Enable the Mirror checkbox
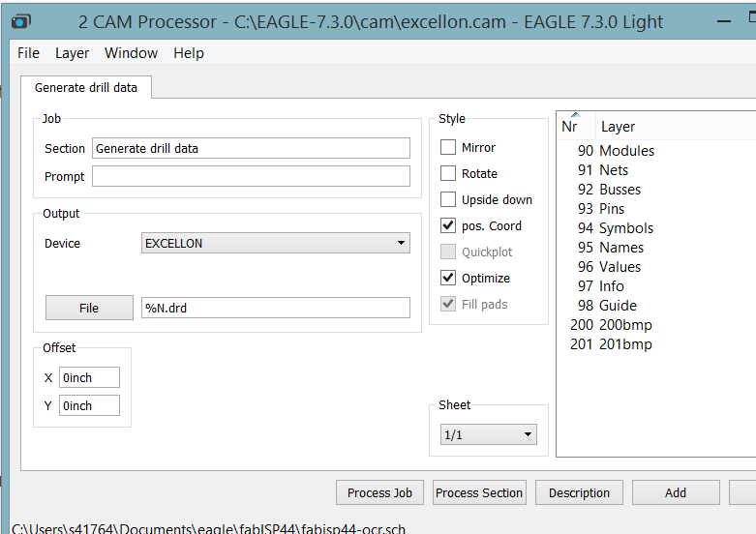The width and height of the screenshot is (756, 534). (448, 147)
